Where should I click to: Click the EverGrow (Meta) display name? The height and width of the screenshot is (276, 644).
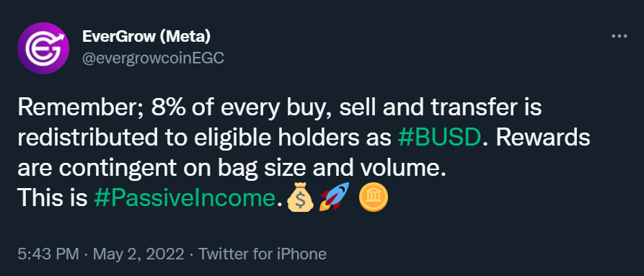click(146, 37)
